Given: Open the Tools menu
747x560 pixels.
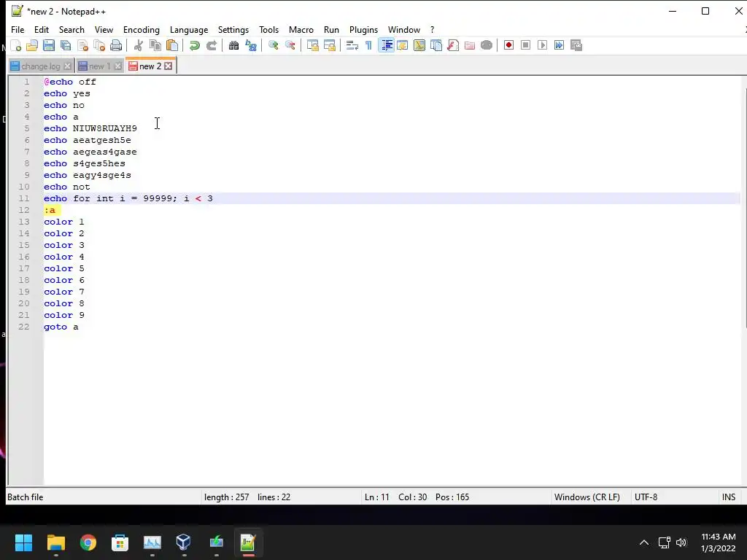Looking at the screenshot, I should tap(268, 29).
